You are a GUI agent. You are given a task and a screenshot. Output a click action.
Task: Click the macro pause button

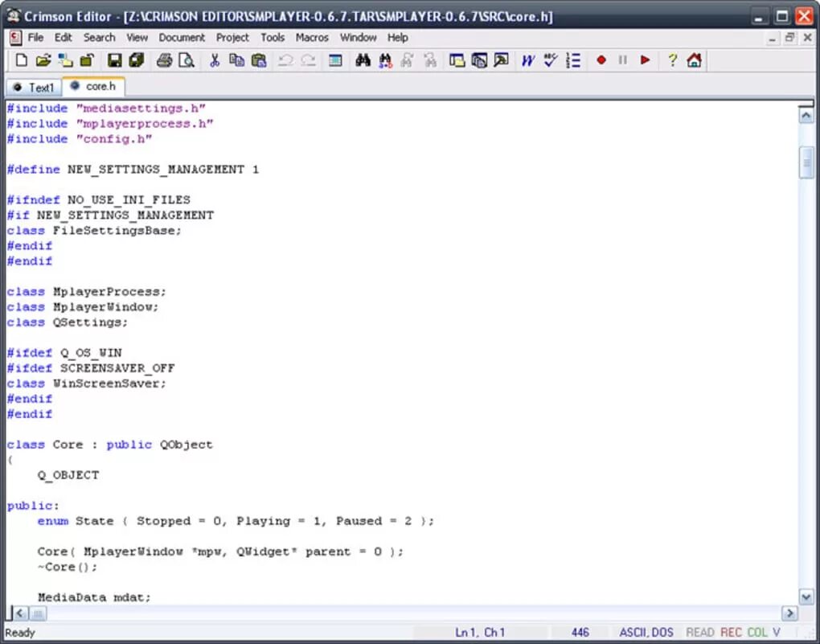[x=622, y=60]
